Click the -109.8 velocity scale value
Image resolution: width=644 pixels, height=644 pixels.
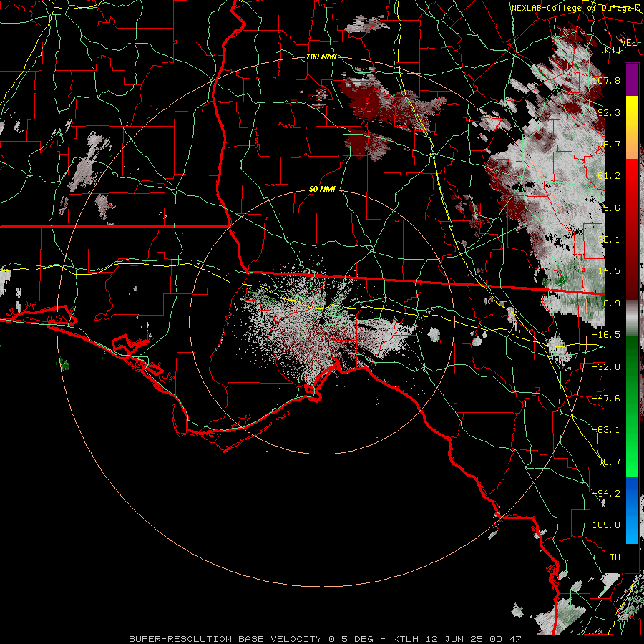[603, 525]
